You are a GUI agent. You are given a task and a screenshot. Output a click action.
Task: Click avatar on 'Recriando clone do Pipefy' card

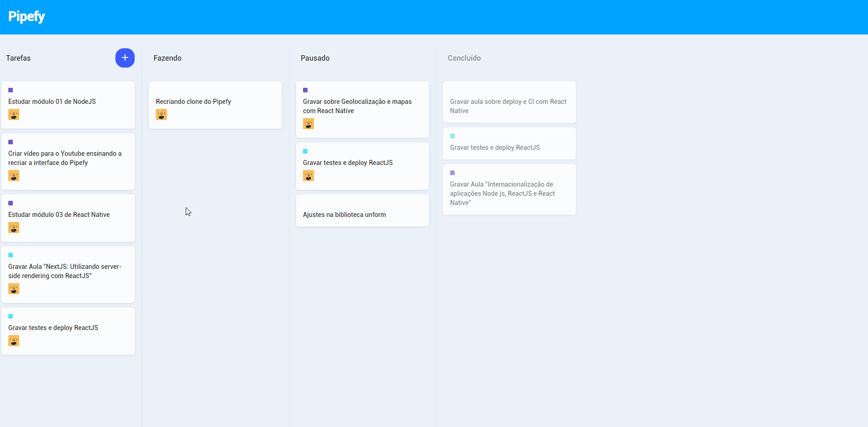161,114
